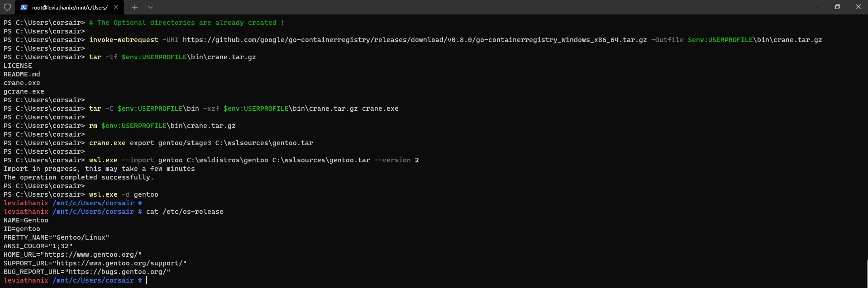Open the go-containerregistry GitHub release link
This screenshot has width=868, height=288.
point(412,40)
